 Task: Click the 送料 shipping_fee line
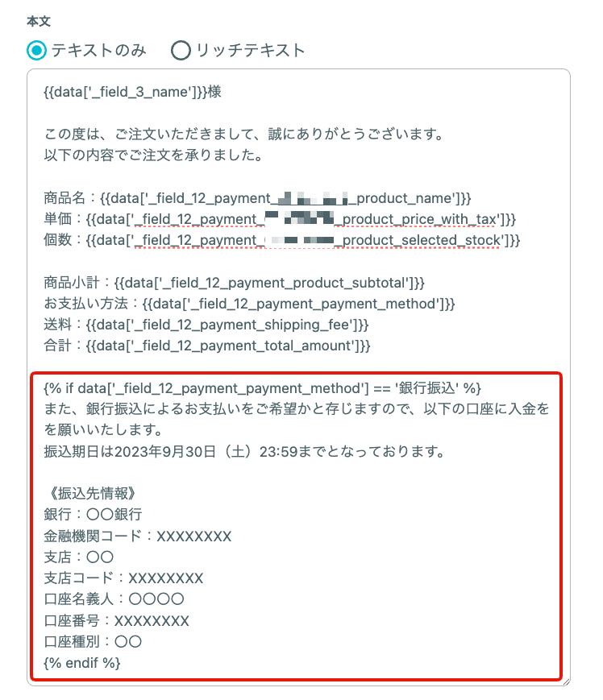(x=206, y=325)
